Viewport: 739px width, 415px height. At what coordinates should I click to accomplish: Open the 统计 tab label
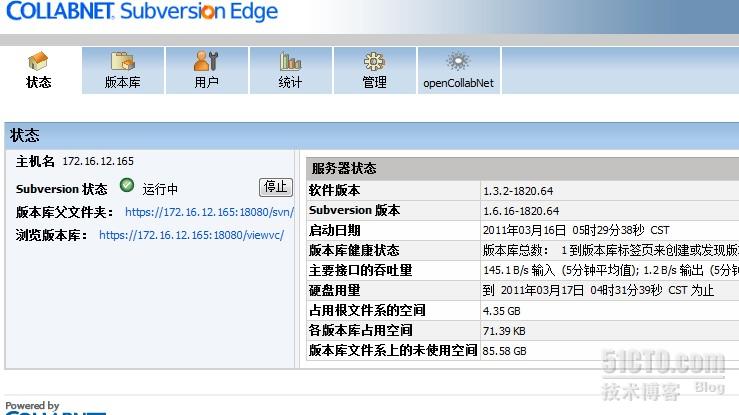point(290,82)
